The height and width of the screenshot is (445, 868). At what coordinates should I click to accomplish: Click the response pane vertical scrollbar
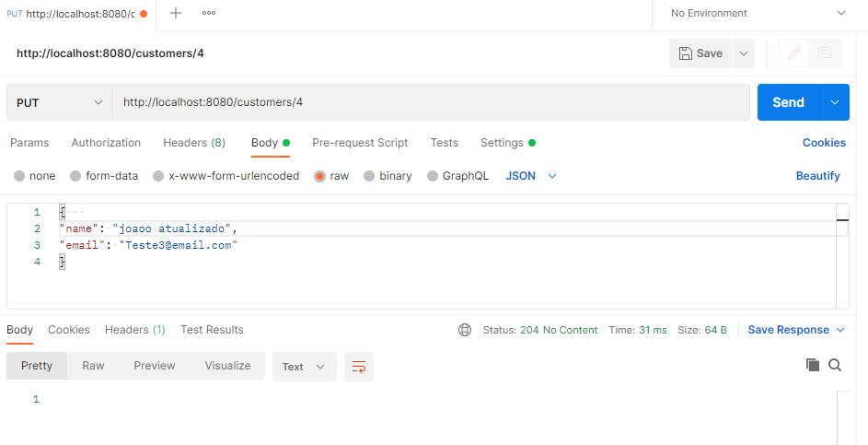click(843, 418)
